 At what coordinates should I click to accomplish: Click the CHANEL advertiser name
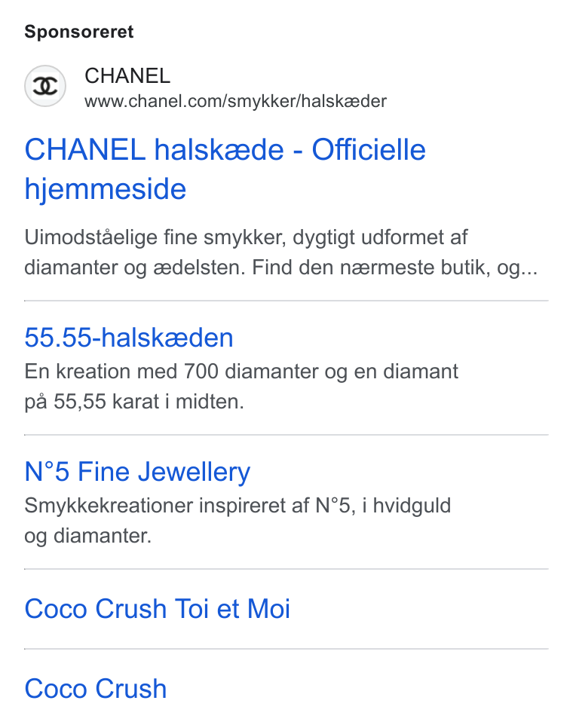(x=127, y=75)
